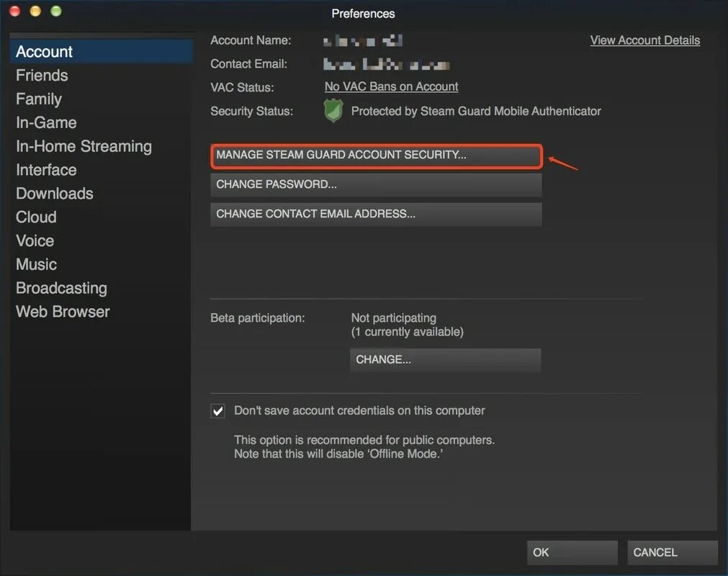Go to Broadcasting settings
This screenshot has height=576, width=728.
pos(61,288)
